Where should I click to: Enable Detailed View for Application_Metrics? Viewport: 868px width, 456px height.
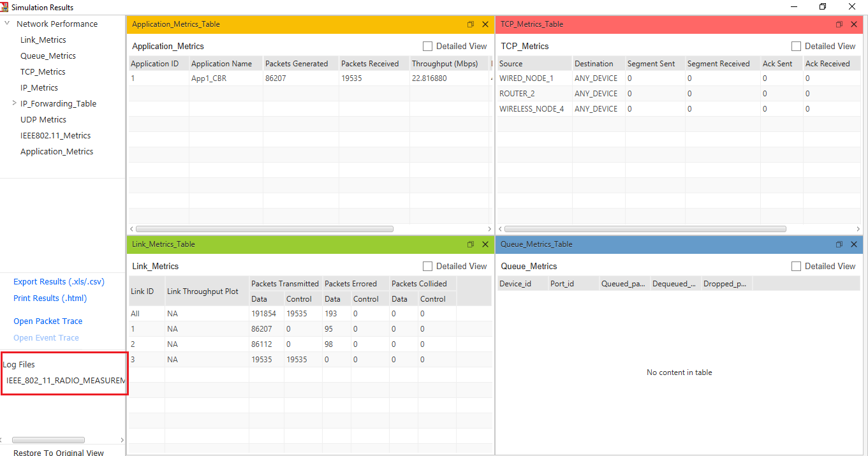coord(428,47)
